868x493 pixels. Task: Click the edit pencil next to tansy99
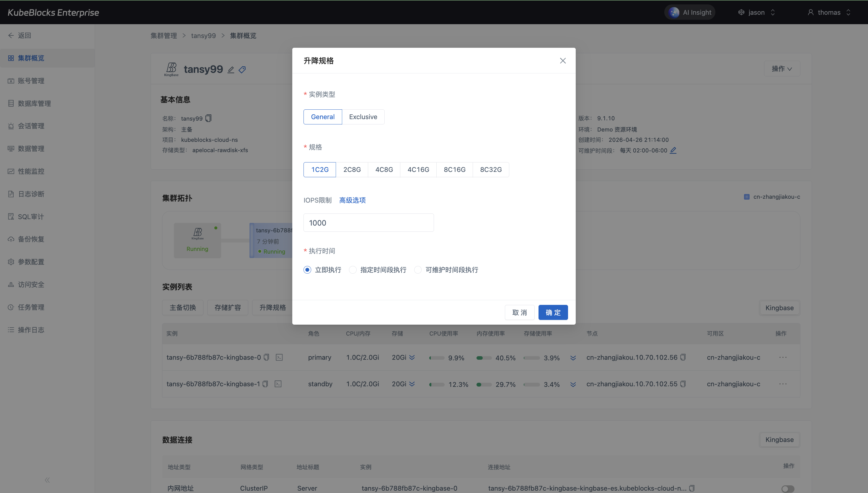(x=231, y=70)
